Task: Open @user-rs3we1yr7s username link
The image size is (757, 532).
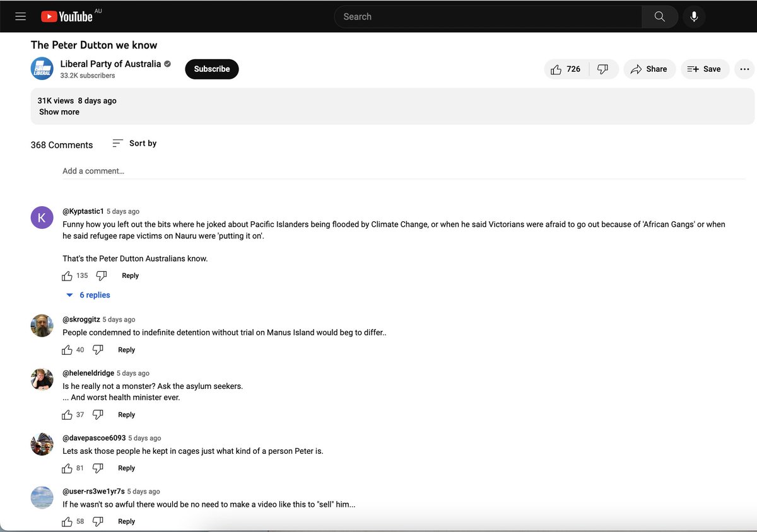Action: coord(93,492)
